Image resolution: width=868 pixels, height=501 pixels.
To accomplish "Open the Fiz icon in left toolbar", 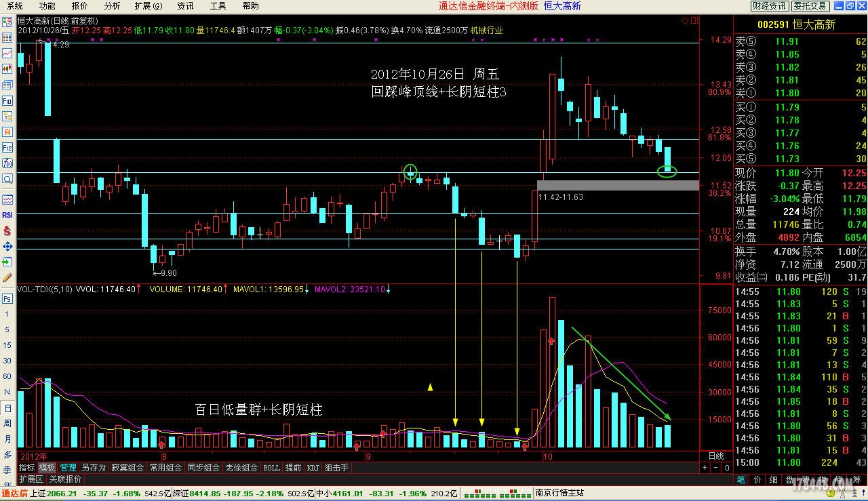I will pos(7,147).
